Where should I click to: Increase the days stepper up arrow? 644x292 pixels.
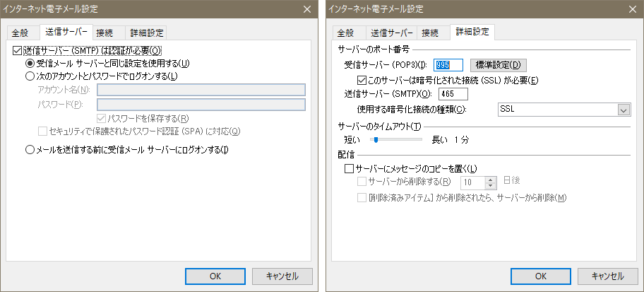[x=491, y=179]
